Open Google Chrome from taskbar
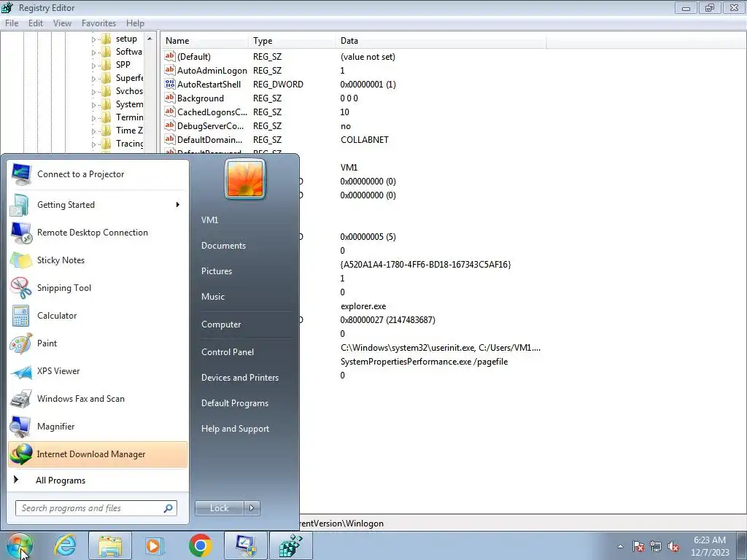This screenshot has height=560, width=747. point(200,545)
